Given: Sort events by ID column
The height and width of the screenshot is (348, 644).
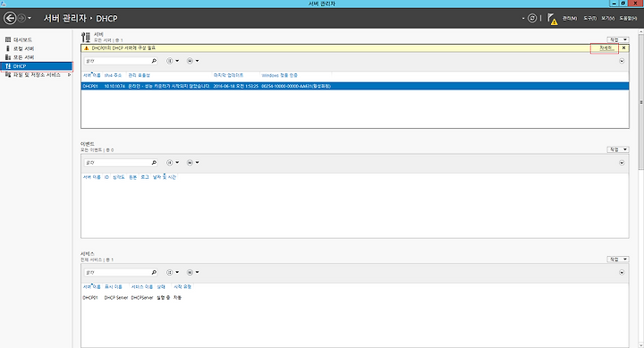Looking at the screenshot, I should pyautogui.click(x=106, y=177).
